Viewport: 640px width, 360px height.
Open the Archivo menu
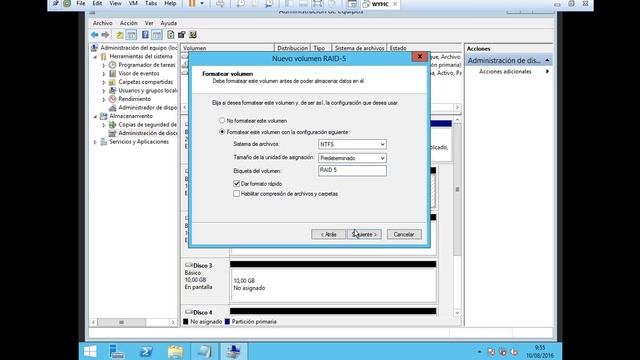pyautogui.click(x=102, y=23)
